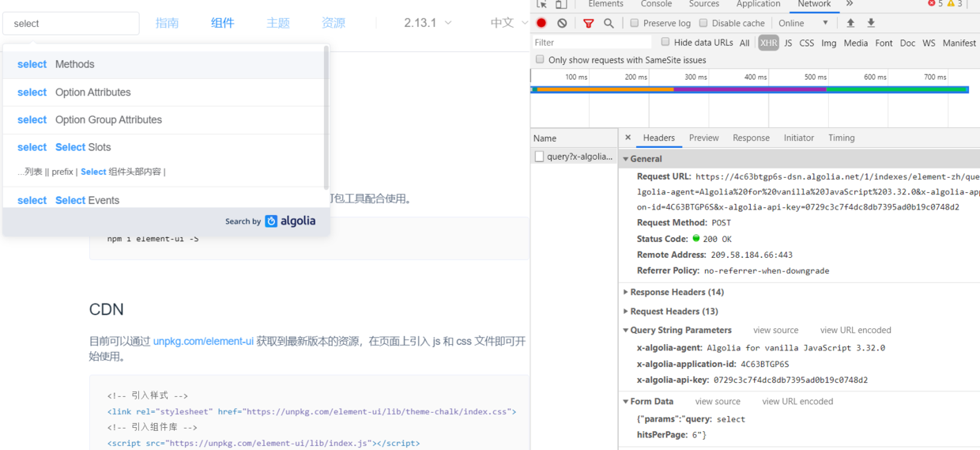Click the inspect element cursor icon
The image size is (980, 450).
(541, 5)
